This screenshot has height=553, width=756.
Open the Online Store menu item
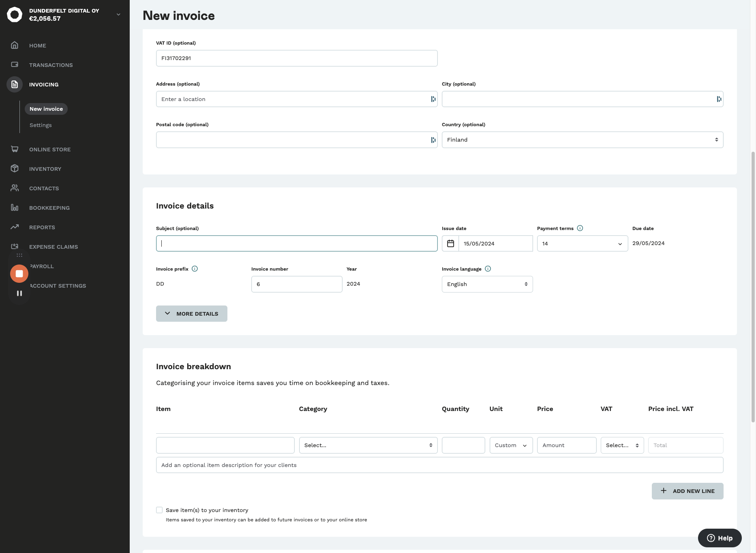tap(50, 149)
